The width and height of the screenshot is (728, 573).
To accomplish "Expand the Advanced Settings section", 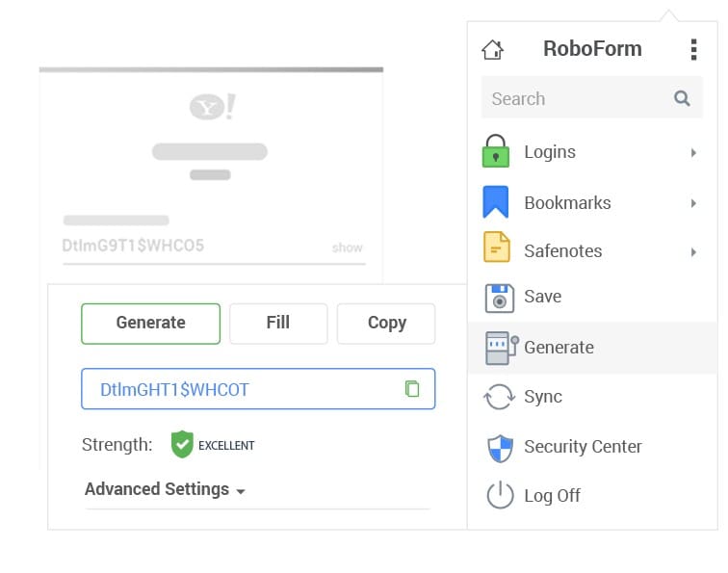I will [165, 489].
